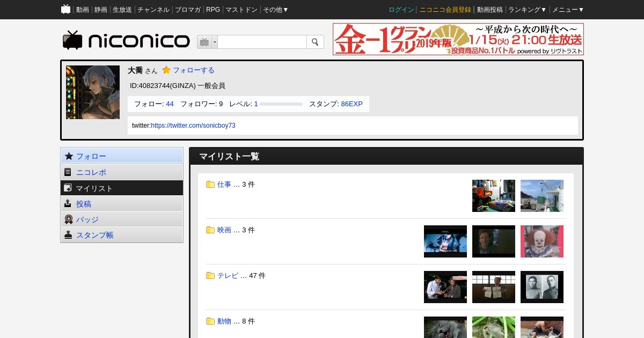Open the black-and-white portrait thumbnail in テレビ row

[542, 287]
